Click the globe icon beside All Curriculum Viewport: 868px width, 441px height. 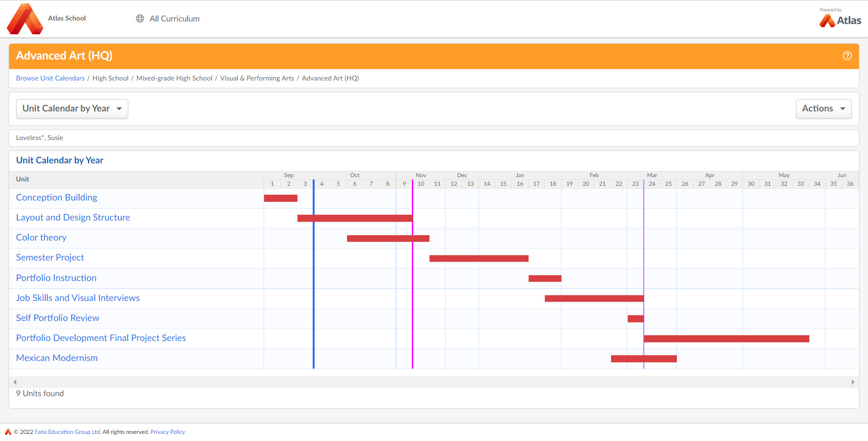click(140, 19)
